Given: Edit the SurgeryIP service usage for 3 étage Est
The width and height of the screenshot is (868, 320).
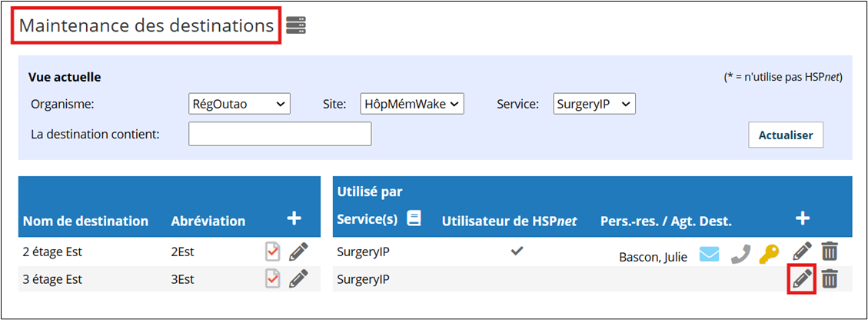Looking at the screenshot, I should pos(802,278).
